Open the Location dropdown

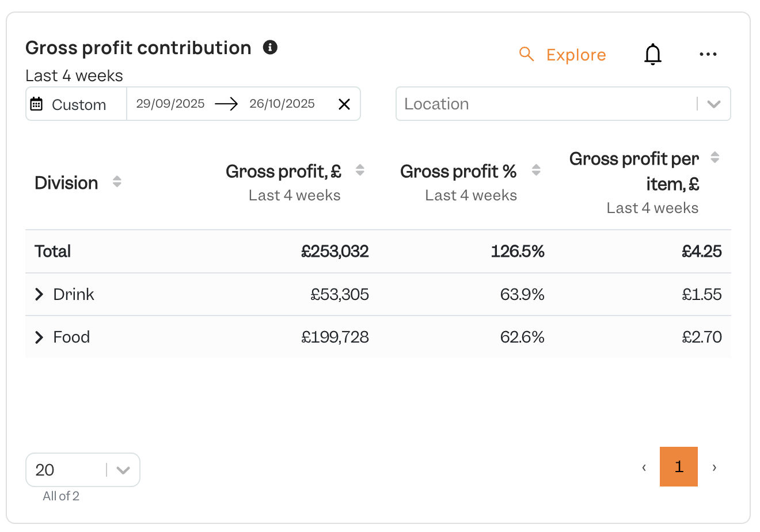[x=563, y=104]
